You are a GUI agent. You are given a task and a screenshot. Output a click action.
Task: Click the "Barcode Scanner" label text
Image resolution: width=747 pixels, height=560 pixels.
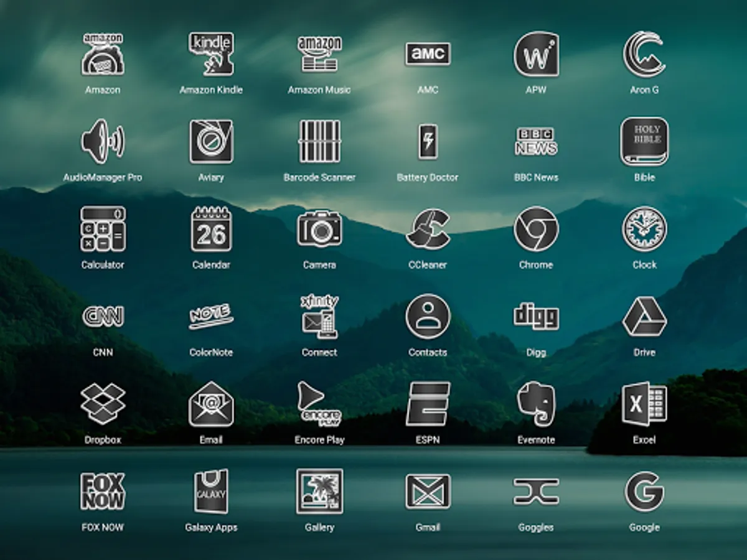point(319,177)
